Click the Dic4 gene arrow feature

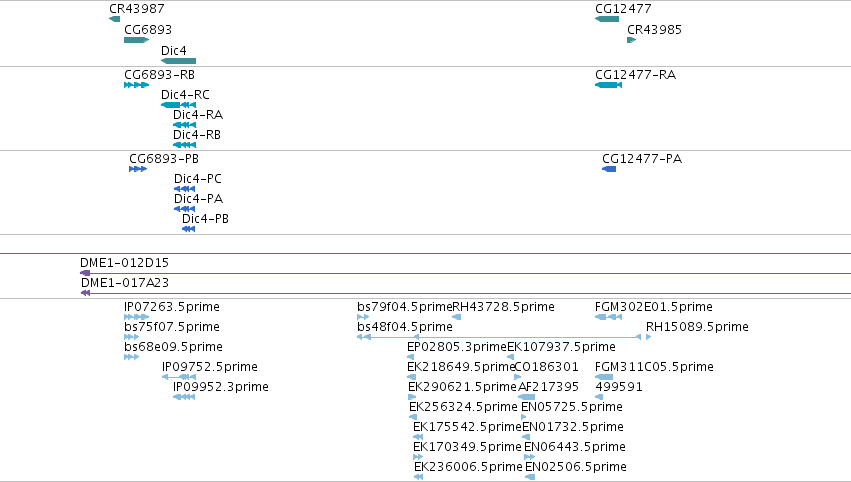[x=179, y=61]
